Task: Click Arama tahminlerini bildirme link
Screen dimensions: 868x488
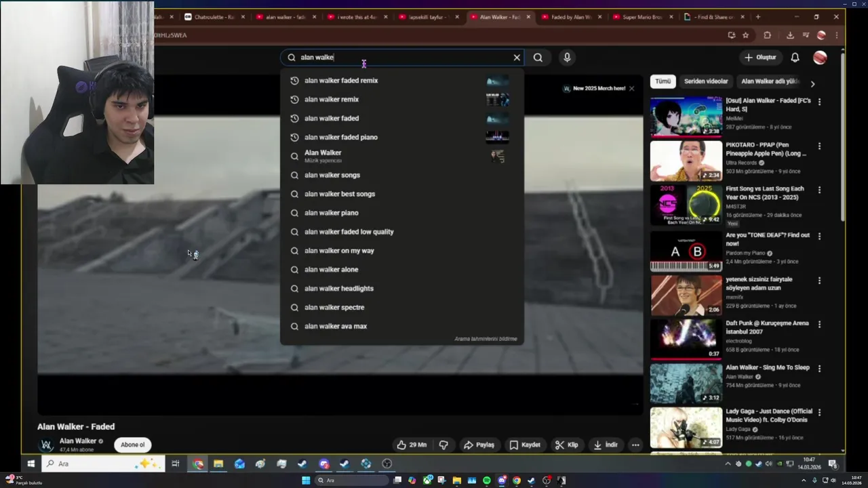Action: click(486, 339)
